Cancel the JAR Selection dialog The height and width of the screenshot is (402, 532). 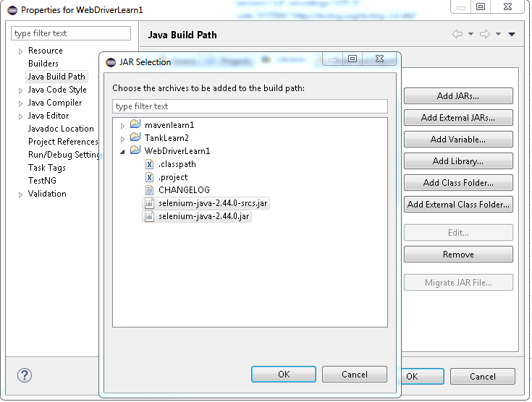tap(354, 375)
